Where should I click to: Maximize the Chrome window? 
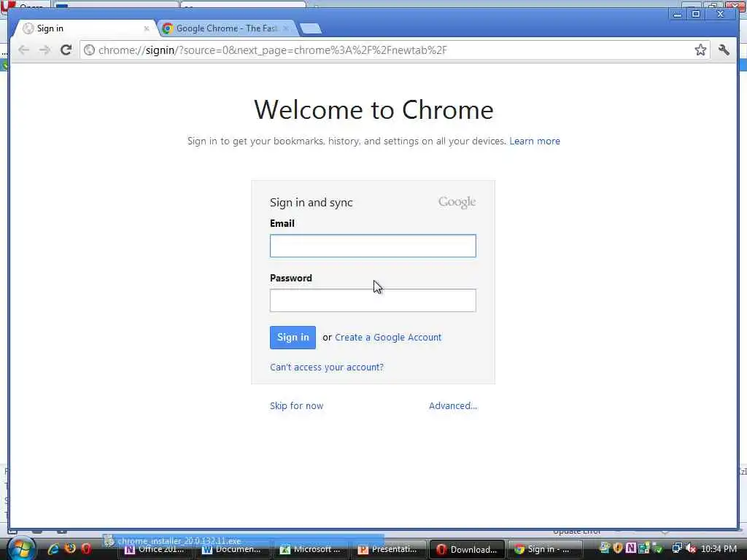coord(696,15)
